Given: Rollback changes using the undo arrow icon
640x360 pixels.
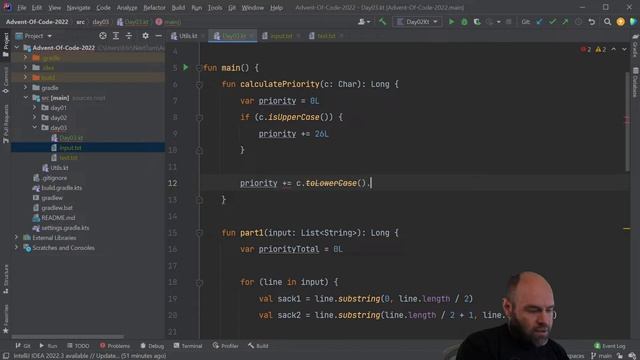Looking at the screenshot, I should coord(591,22).
